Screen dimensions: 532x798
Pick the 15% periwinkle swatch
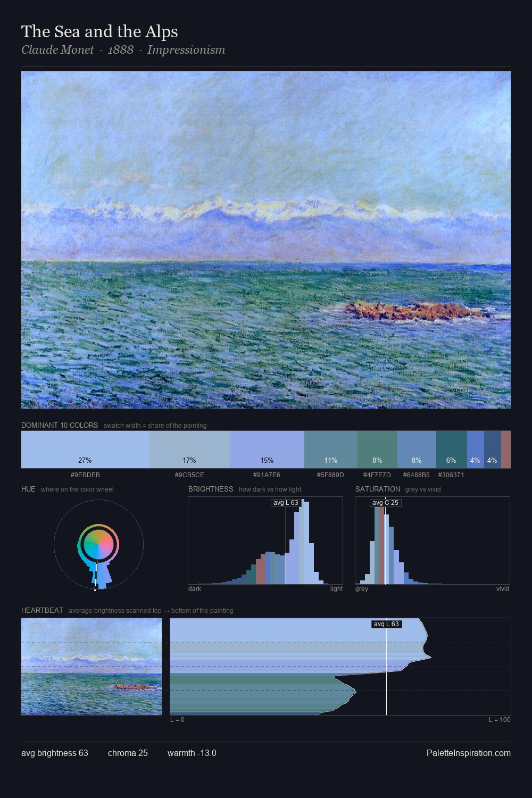tap(267, 450)
